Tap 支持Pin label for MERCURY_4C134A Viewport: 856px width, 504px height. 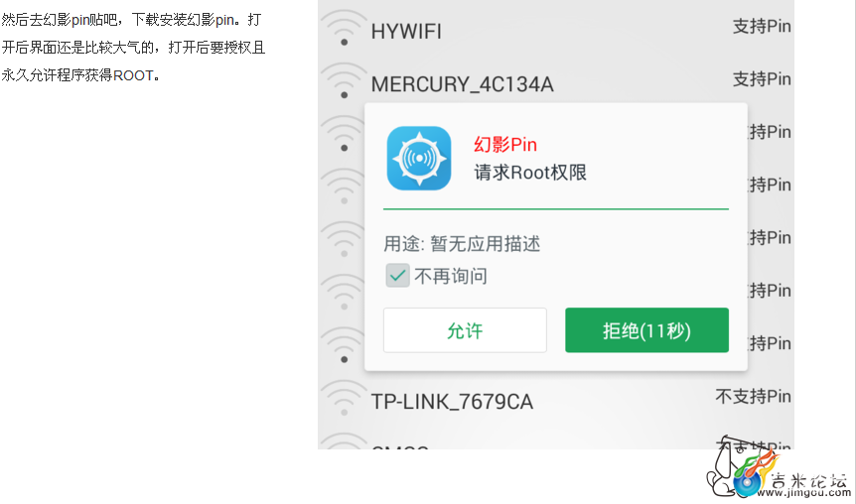coord(762,79)
